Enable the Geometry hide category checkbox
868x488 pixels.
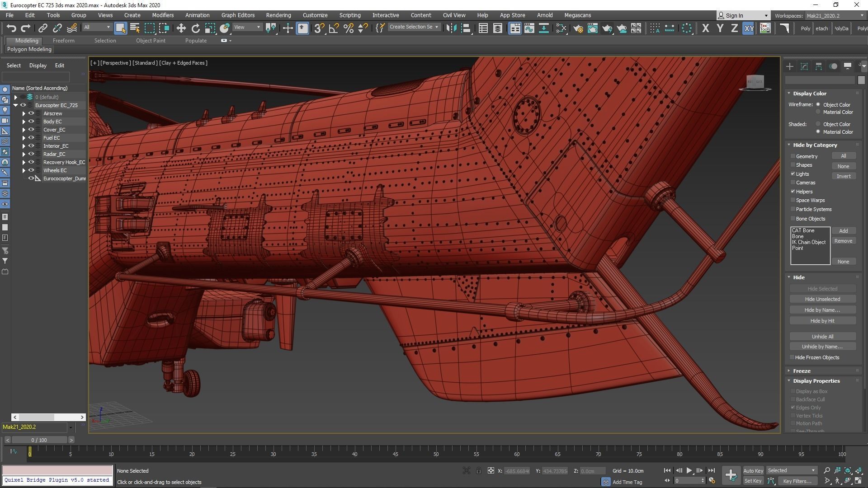coord(793,156)
